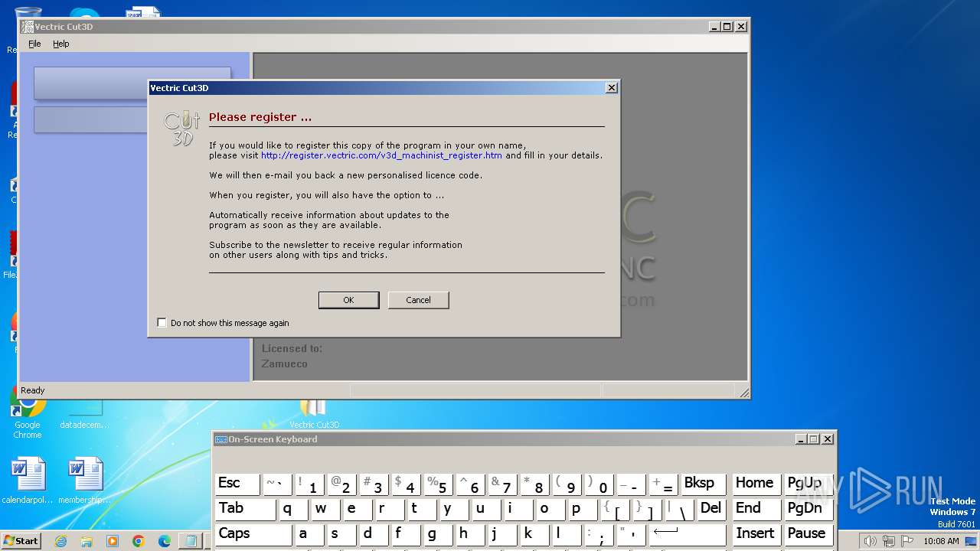The width and height of the screenshot is (980, 551).
Task: Click the volume speaker tray icon
Action: pyautogui.click(x=869, y=541)
